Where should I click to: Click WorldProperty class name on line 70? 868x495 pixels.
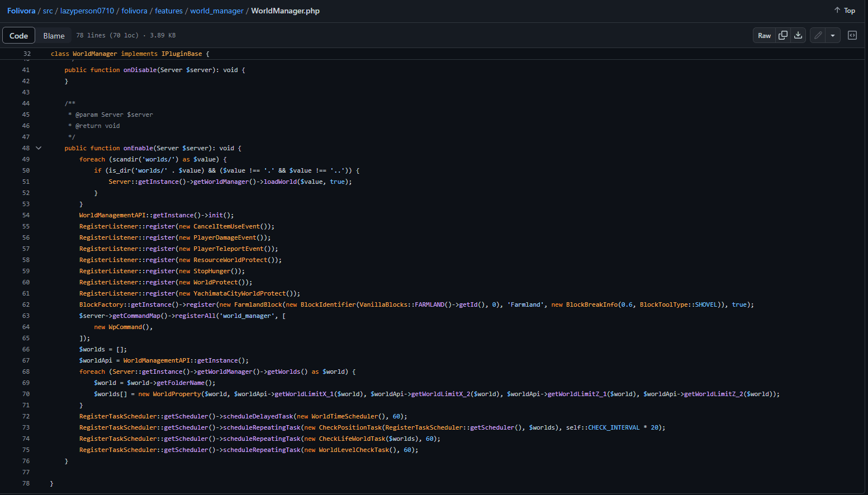tap(177, 394)
